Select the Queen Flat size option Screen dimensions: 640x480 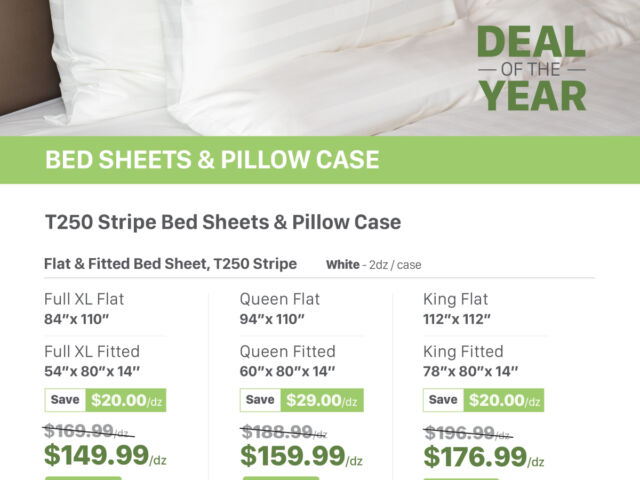pos(279,299)
